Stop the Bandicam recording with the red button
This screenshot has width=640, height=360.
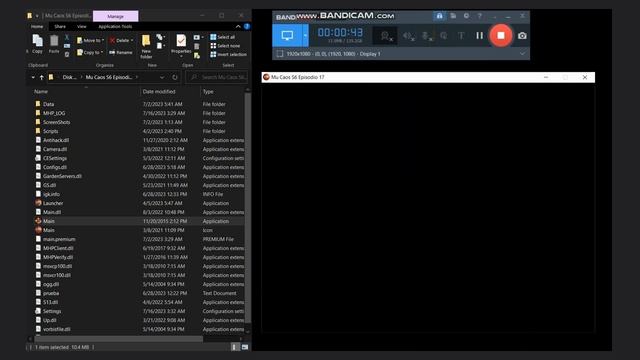pyautogui.click(x=500, y=36)
